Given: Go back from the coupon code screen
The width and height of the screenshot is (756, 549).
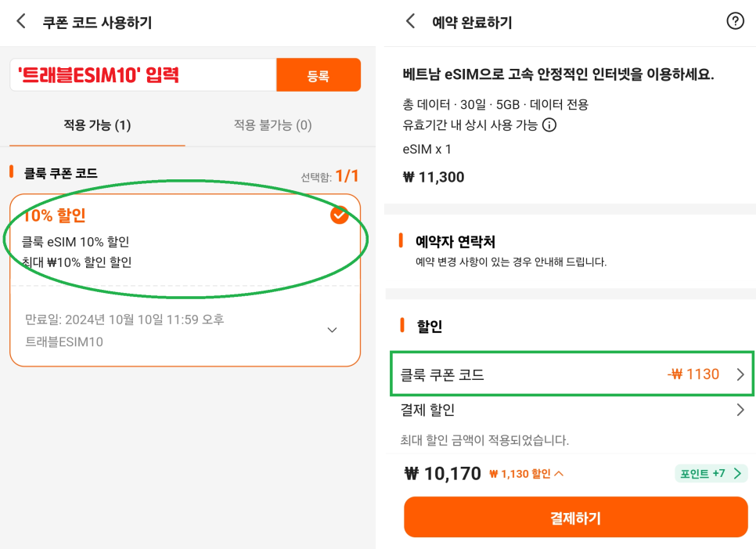Looking at the screenshot, I should 21,22.
